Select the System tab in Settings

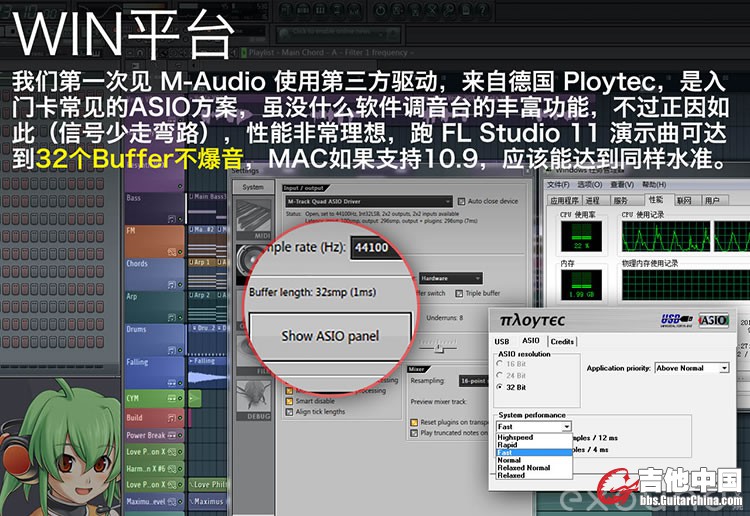(x=253, y=187)
